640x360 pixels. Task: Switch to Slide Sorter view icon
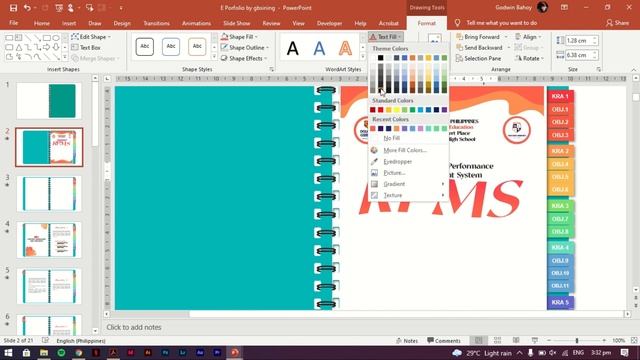click(x=497, y=340)
